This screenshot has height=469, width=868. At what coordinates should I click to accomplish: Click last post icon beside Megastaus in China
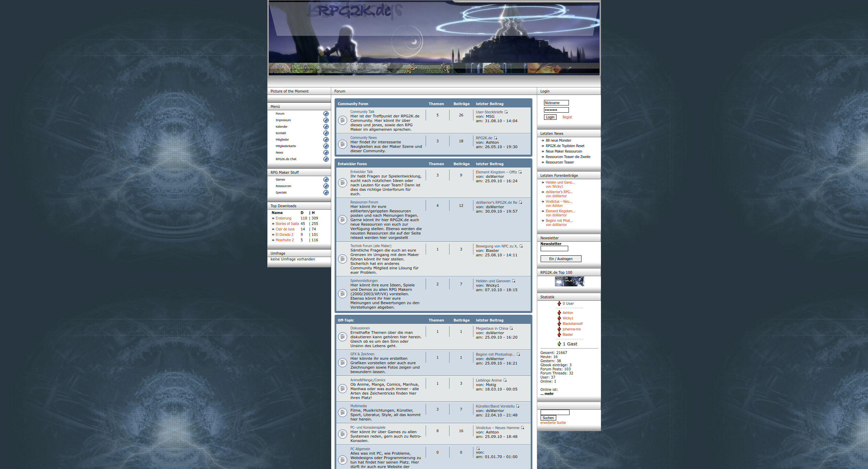tap(511, 328)
